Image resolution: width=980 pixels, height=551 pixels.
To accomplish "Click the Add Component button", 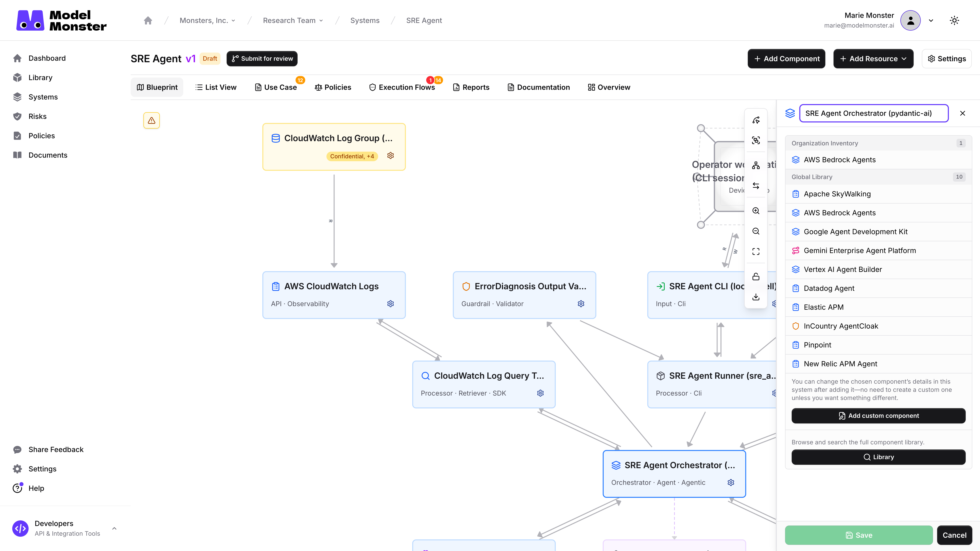I will pos(786,59).
